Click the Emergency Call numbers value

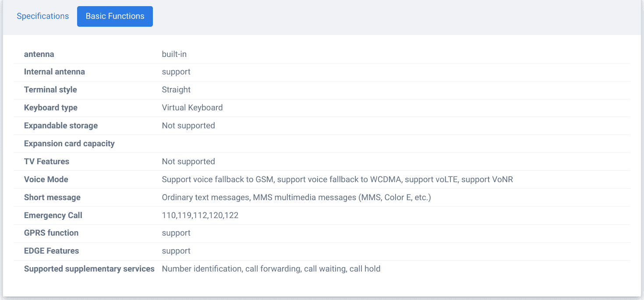tap(200, 215)
